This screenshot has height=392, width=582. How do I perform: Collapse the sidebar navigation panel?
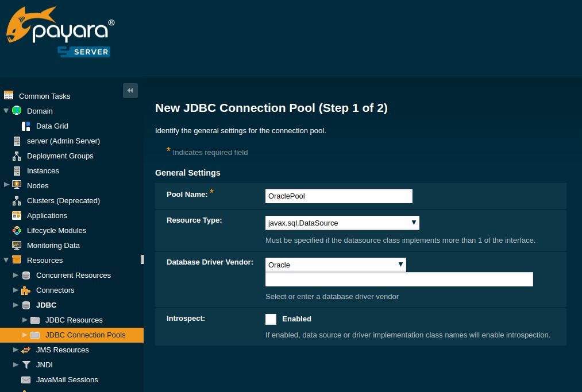pyautogui.click(x=130, y=91)
